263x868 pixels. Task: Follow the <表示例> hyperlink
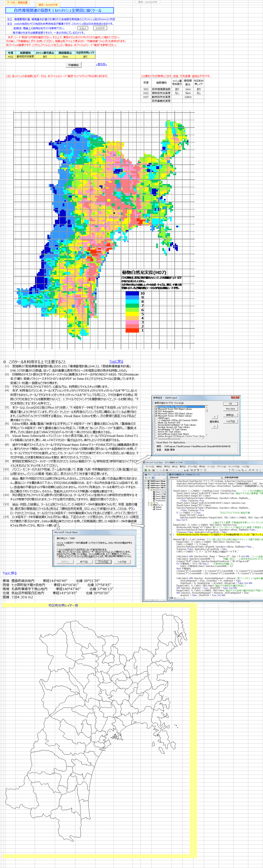pos(101,64)
